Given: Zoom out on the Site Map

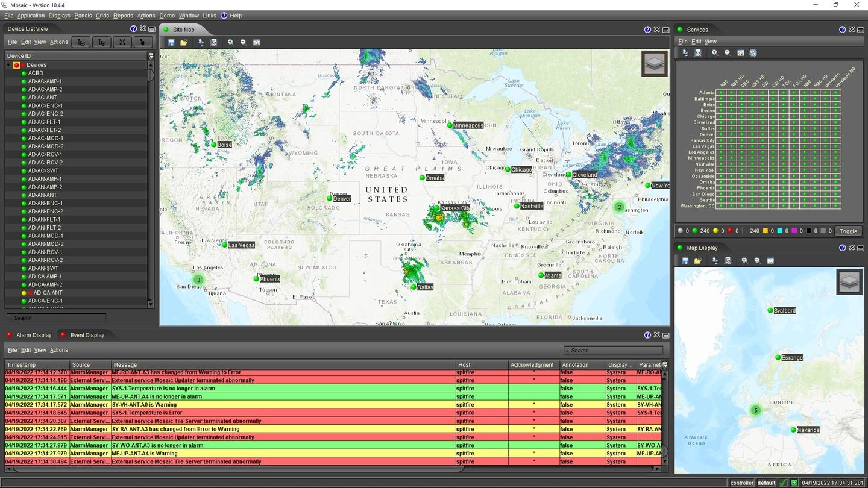Looking at the screenshot, I should (244, 42).
